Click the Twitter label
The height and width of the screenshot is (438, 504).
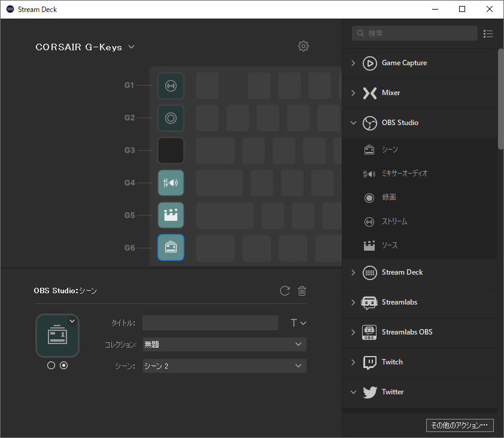click(393, 392)
